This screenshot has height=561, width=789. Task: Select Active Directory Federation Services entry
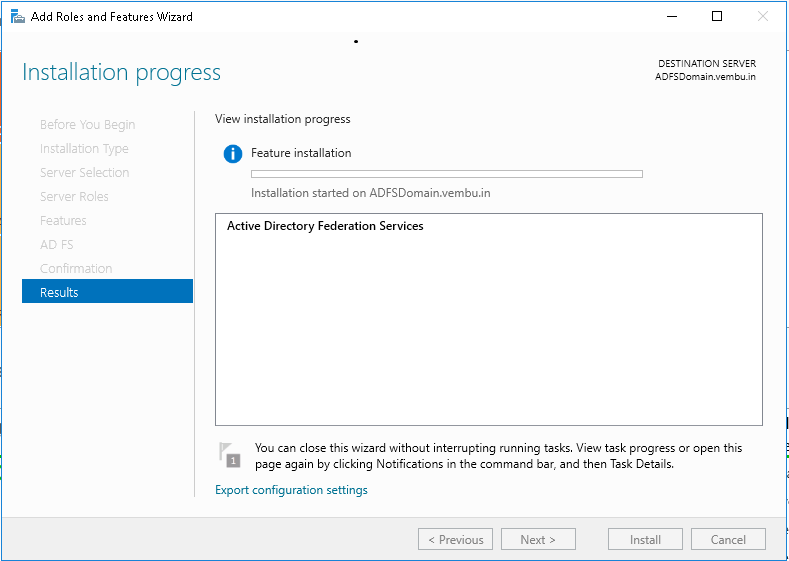pos(325,226)
